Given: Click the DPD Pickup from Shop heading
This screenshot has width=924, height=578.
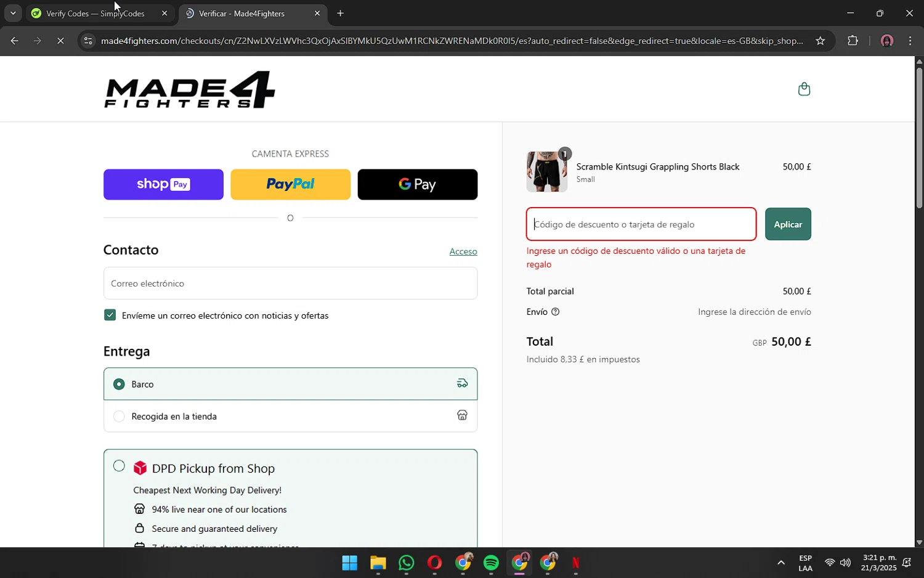Looking at the screenshot, I should click(x=213, y=468).
